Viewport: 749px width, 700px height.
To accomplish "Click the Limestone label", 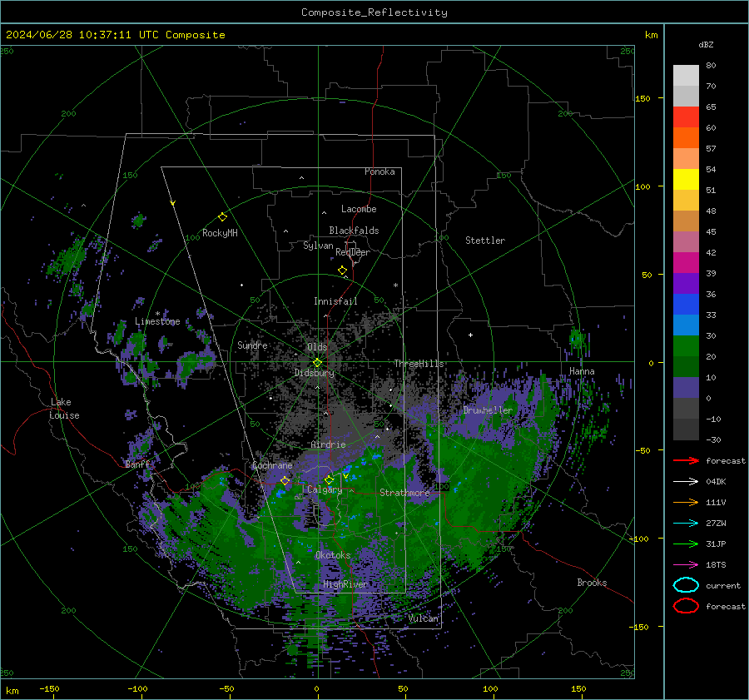I will click(x=157, y=321).
